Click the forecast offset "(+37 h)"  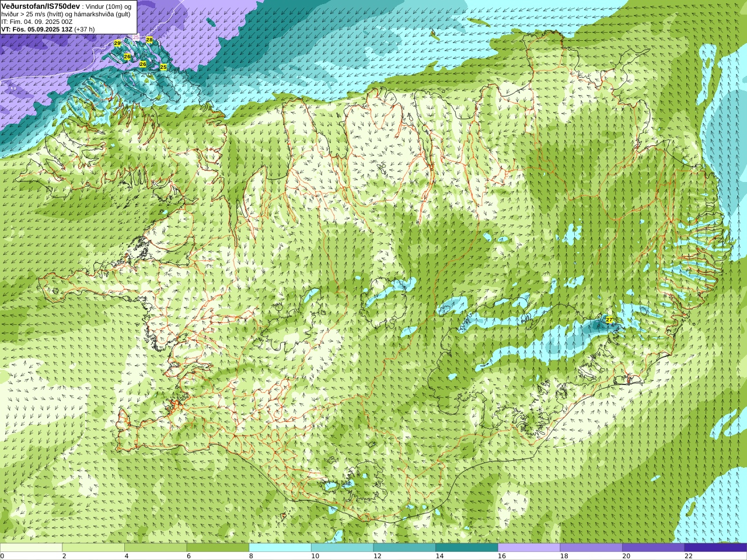(x=84, y=29)
